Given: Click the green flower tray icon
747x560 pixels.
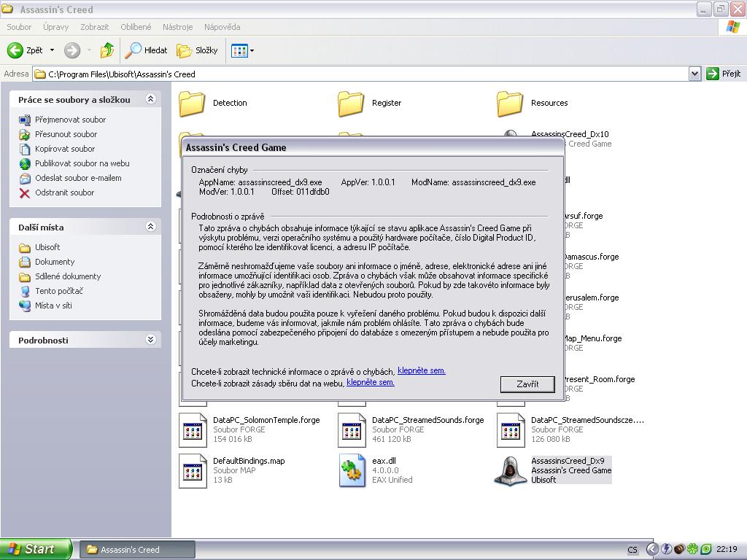Looking at the screenshot, I should click(x=693, y=550).
